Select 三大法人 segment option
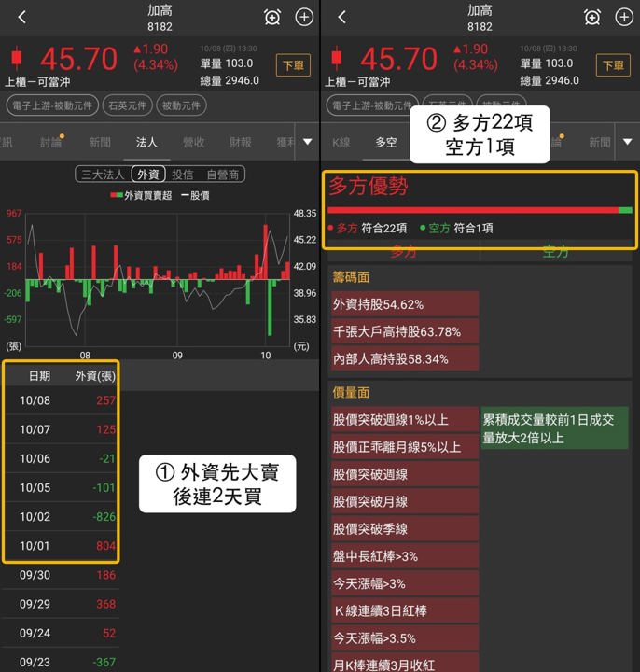640x672 pixels. 103,175
